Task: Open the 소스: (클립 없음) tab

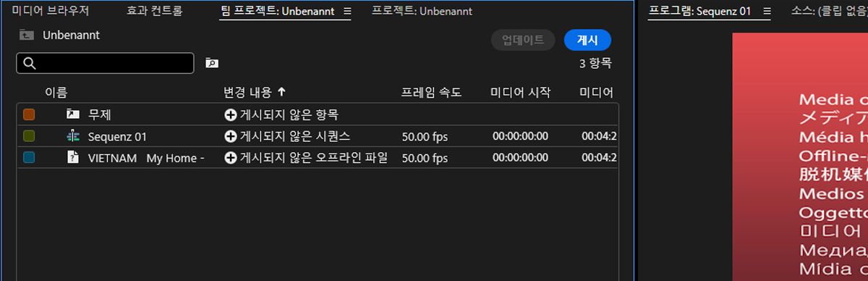Action: [829, 11]
